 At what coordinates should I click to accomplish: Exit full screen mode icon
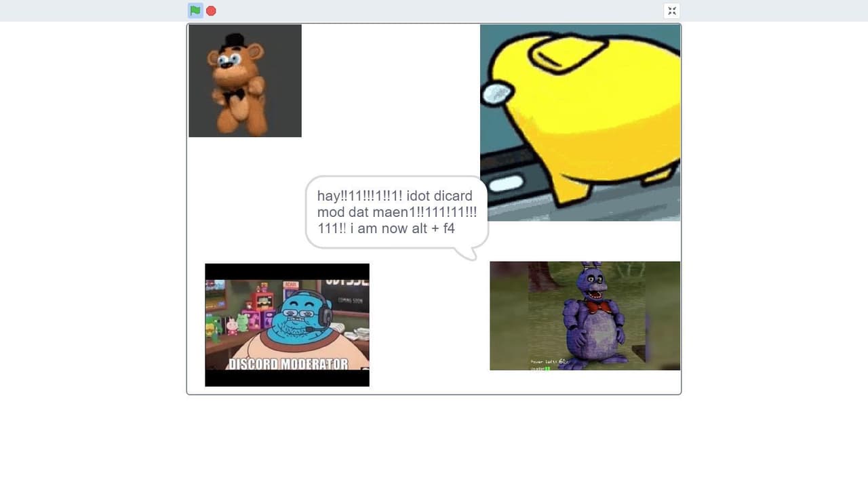pos(671,11)
